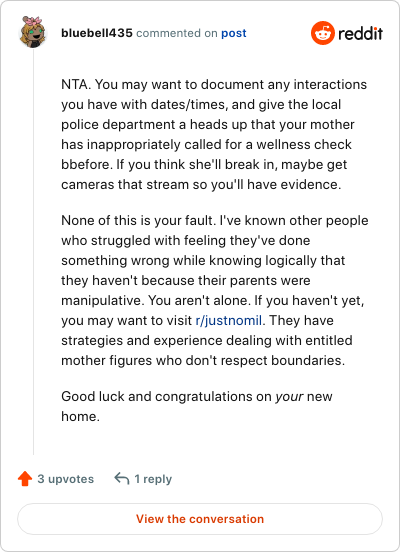Click the word "NTA" at comment start
Screen dimensions: 400x552
point(76,84)
